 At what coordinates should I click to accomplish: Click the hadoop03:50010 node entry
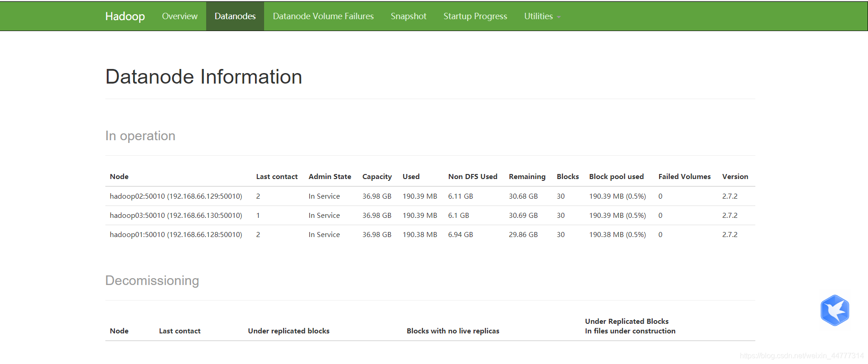pyautogui.click(x=176, y=215)
